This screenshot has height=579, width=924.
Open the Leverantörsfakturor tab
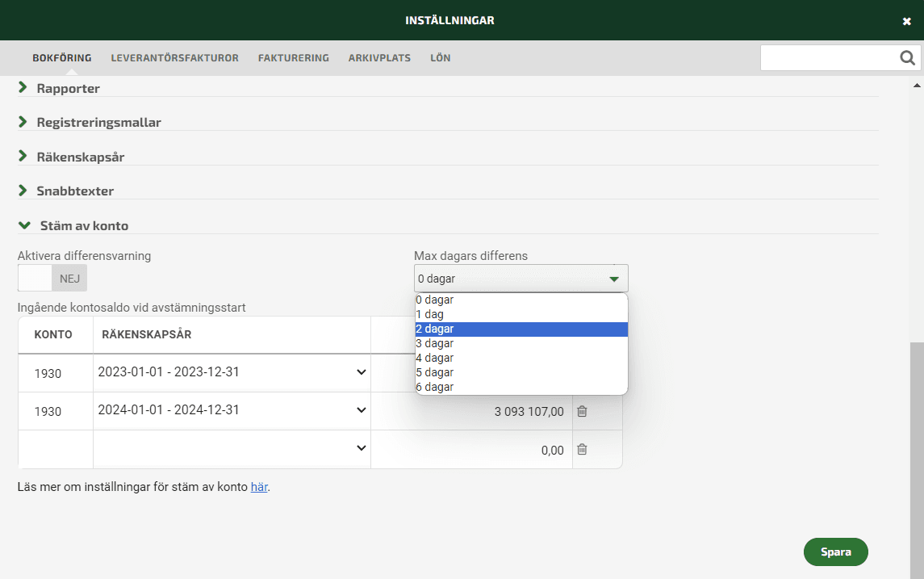pyautogui.click(x=174, y=58)
